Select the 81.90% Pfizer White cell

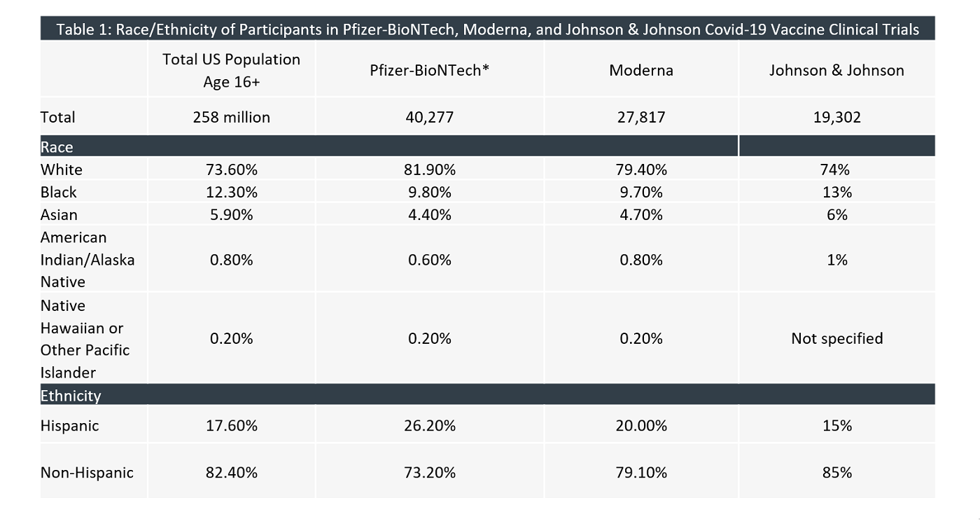pos(431,169)
